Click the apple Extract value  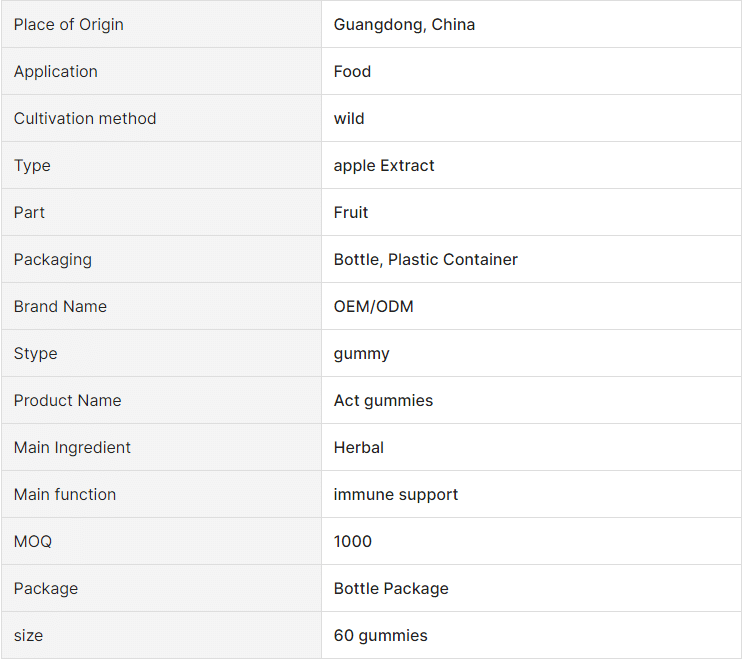pyautogui.click(x=384, y=166)
